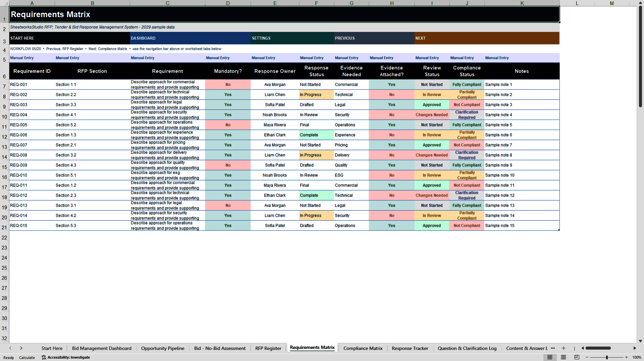
Task: Click the START HERE navigation button
Action: click(69, 38)
